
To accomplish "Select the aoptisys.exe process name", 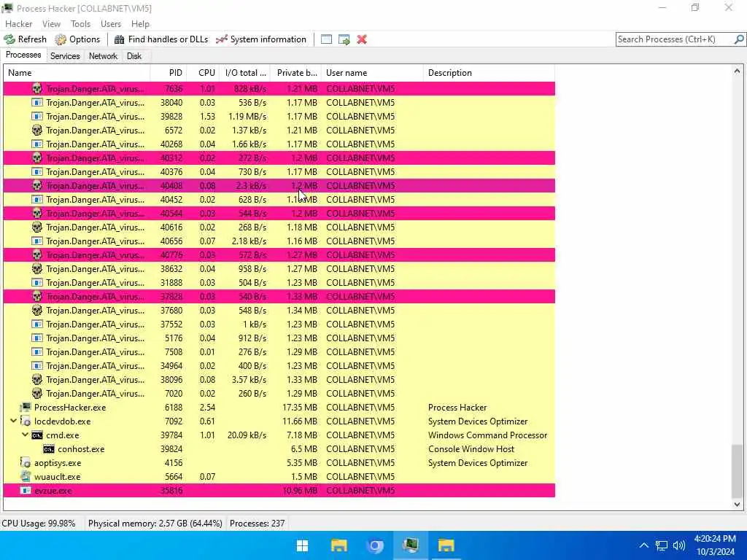I will click(58, 463).
